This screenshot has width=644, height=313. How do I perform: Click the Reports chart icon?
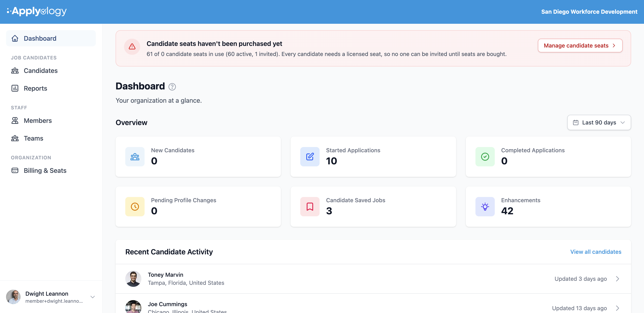click(15, 88)
